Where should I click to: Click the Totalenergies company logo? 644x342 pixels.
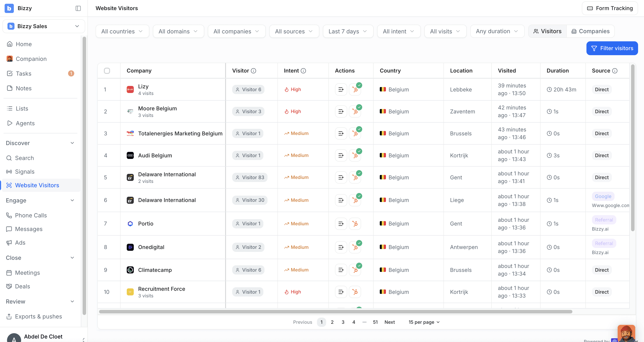point(130,134)
